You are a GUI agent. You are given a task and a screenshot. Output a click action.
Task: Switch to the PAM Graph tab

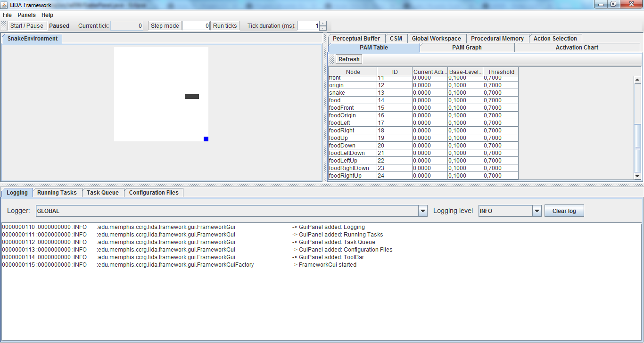pos(467,48)
